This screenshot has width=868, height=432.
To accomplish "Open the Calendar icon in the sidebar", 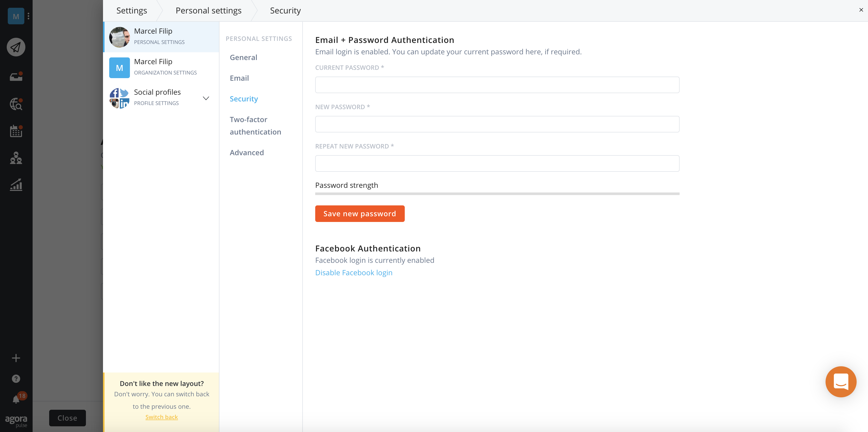I will pos(16,131).
